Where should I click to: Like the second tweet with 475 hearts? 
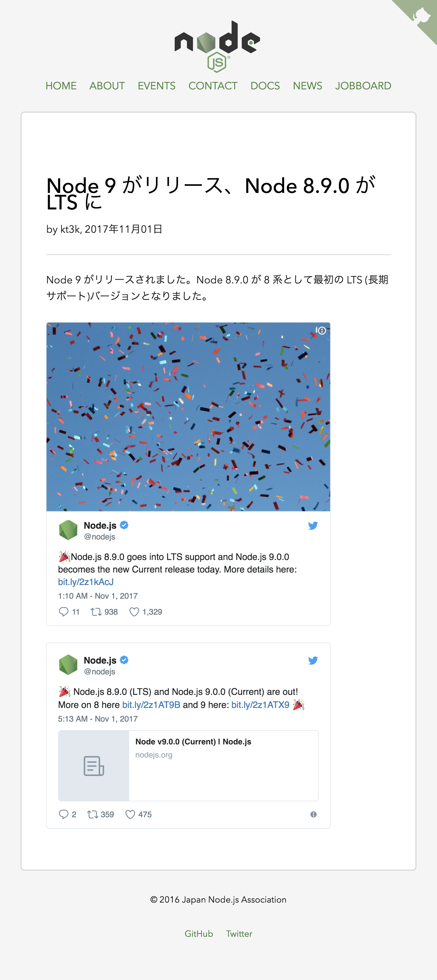click(130, 814)
